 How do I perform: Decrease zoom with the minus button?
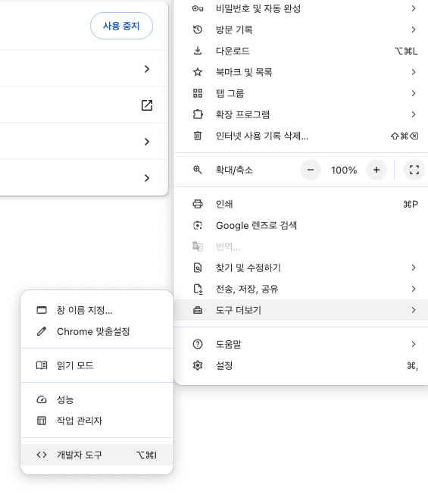(311, 170)
